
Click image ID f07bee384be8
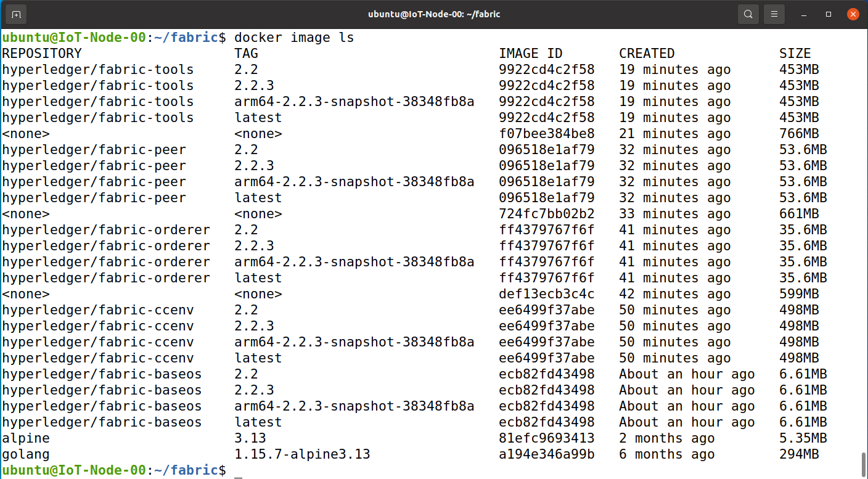547,134
